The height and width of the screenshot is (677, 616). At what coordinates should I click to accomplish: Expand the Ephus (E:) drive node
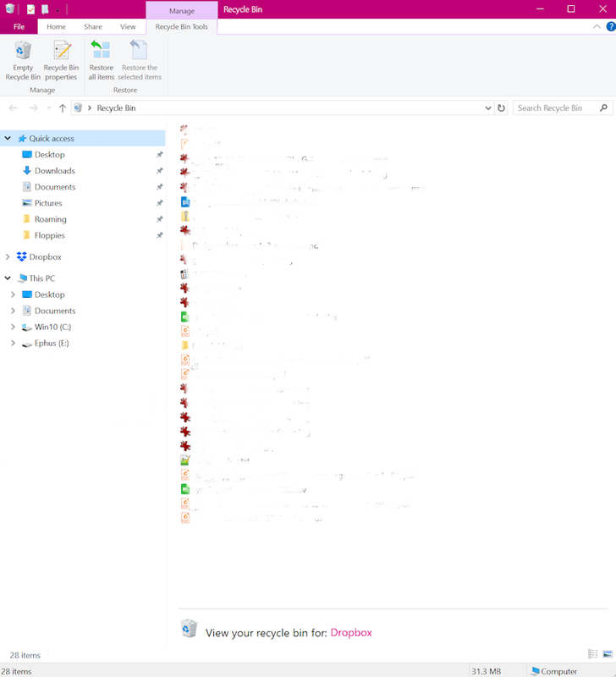click(x=13, y=343)
